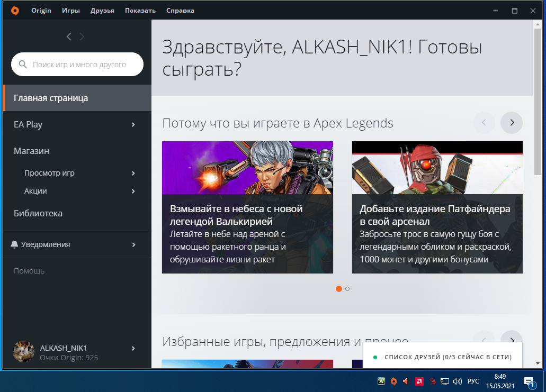Screen dimensions: 546x392
Task: Click the red Bloody hand tray icon
Action: (432, 381)
